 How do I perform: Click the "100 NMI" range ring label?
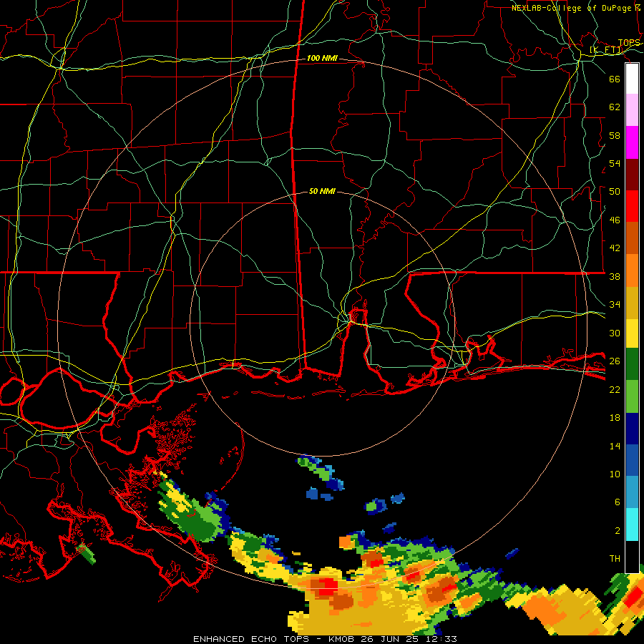322,59
